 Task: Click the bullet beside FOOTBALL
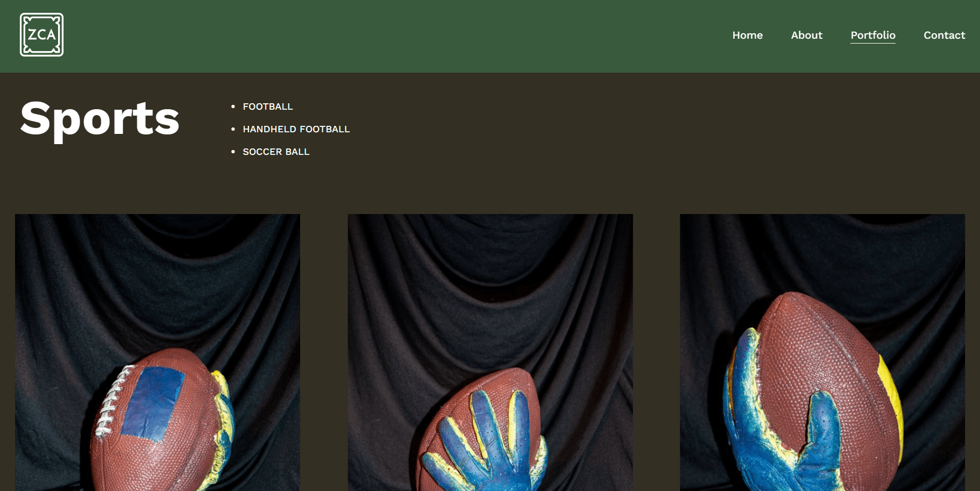(233, 106)
